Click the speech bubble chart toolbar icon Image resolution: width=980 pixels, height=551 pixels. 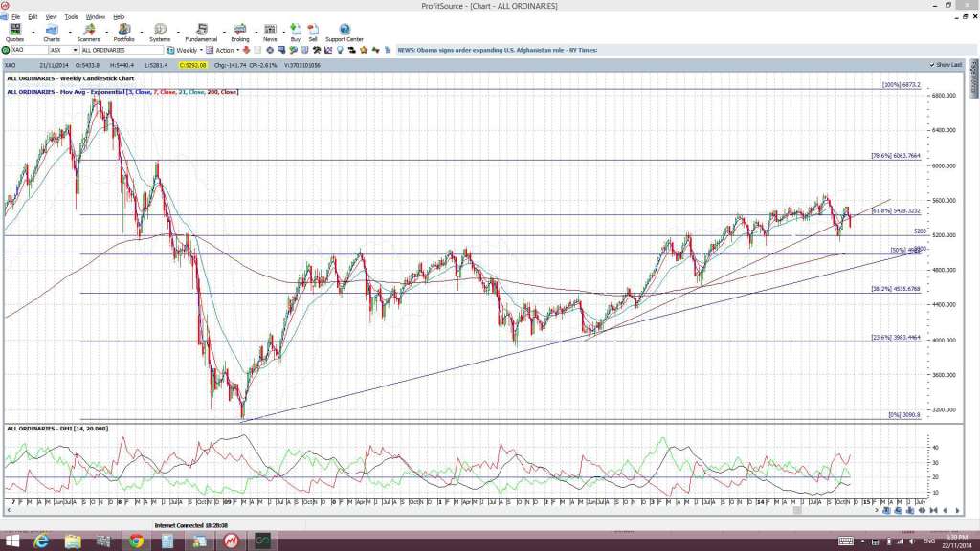pyautogui.click(x=293, y=50)
